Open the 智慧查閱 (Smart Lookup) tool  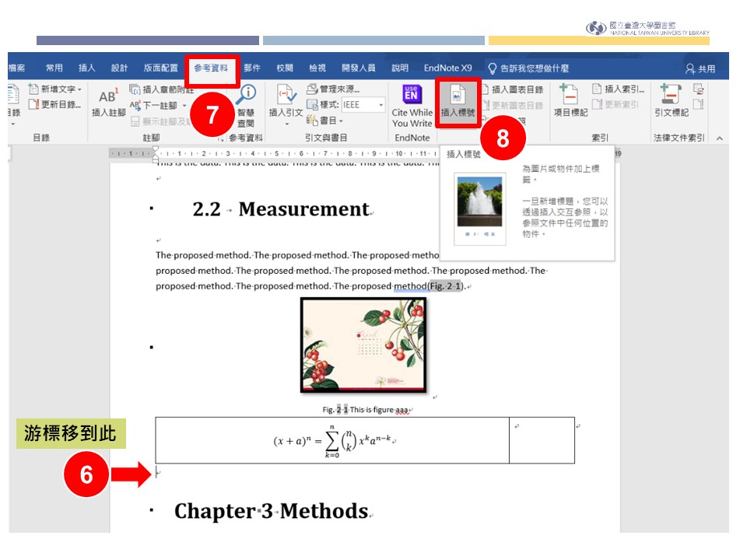[x=247, y=107]
